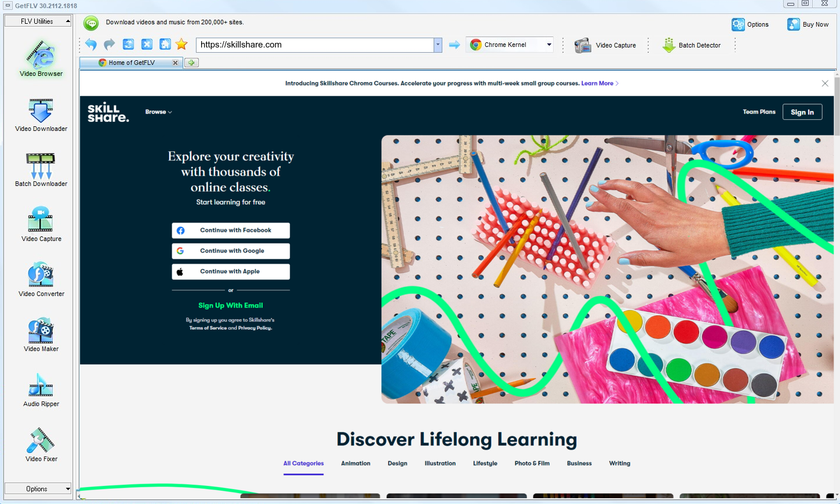Stop page loading with the X icon
The height and width of the screenshot is (504, 840).
(147, 45)
